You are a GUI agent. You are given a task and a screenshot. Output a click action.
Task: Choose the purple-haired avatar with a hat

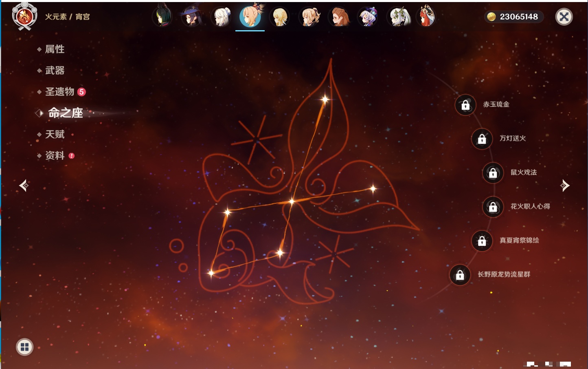pos(368,17)
